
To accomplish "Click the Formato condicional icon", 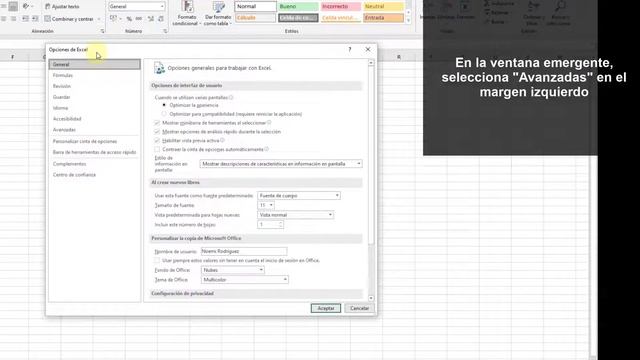I will coord(187,7).
